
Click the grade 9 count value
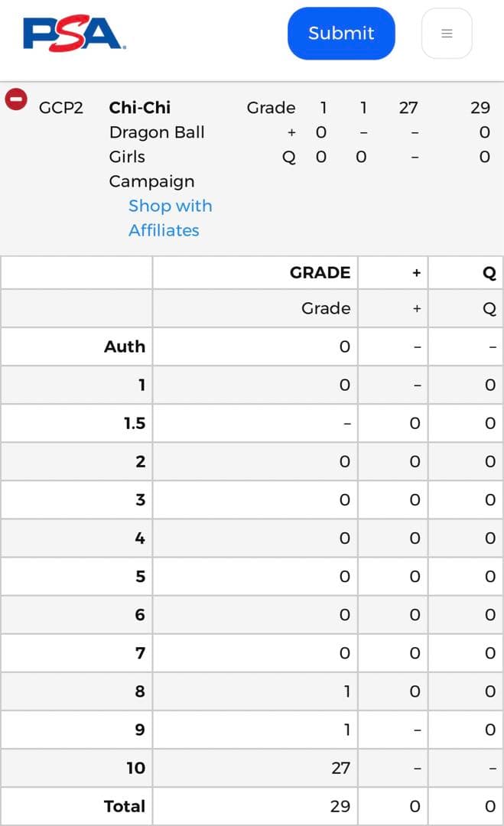(x=346, y=730)
